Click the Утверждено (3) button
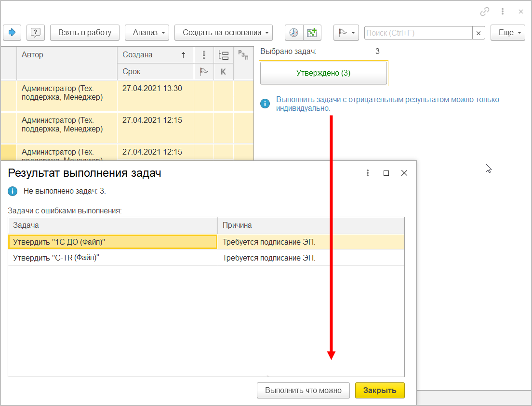The height and width of the screenshot is (406, 532). [323, 73]
